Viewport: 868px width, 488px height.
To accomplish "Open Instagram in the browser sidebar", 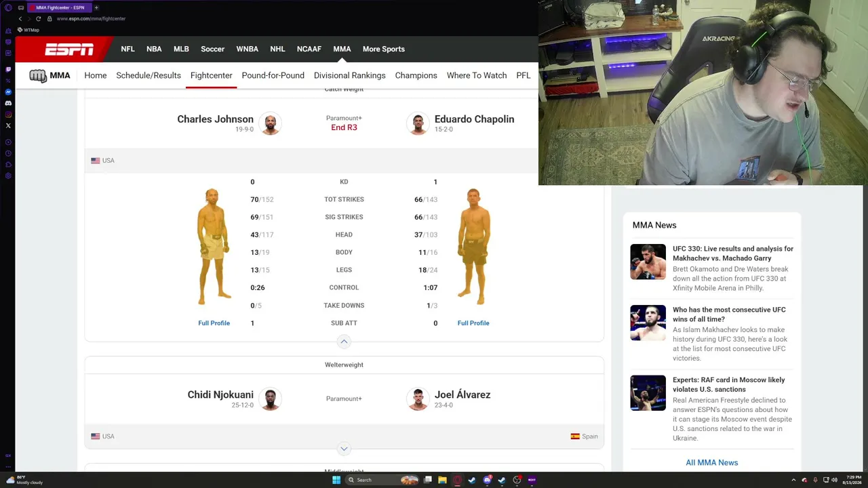I will point(8,114).
